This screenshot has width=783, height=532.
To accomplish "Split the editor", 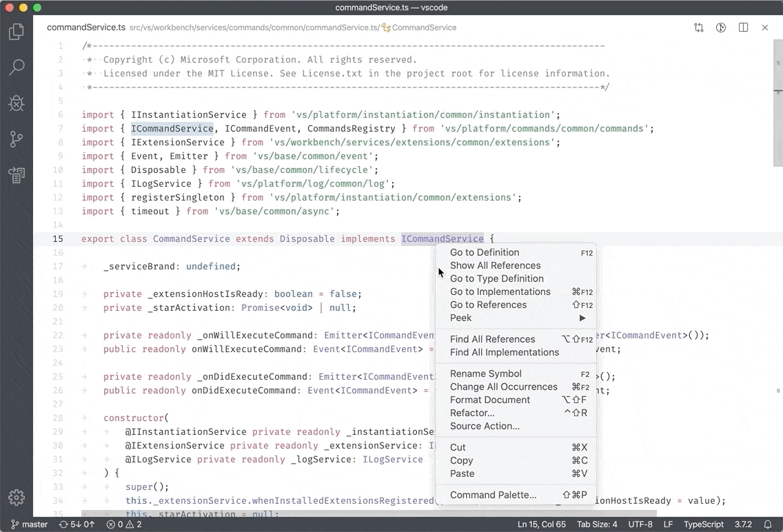I will click(x=743, y=28).
